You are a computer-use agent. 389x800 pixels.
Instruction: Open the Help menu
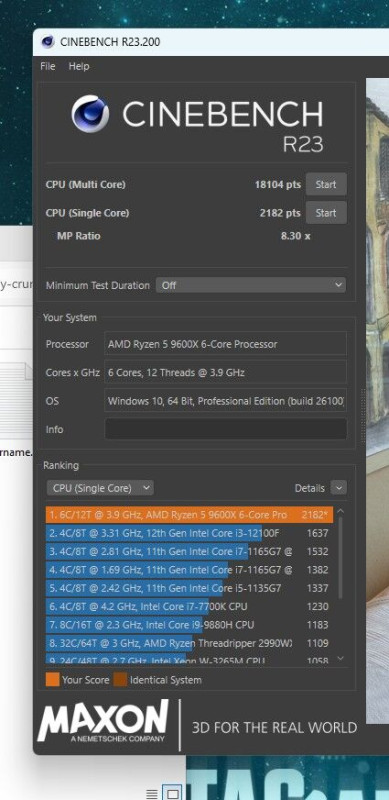coord(79,66)
